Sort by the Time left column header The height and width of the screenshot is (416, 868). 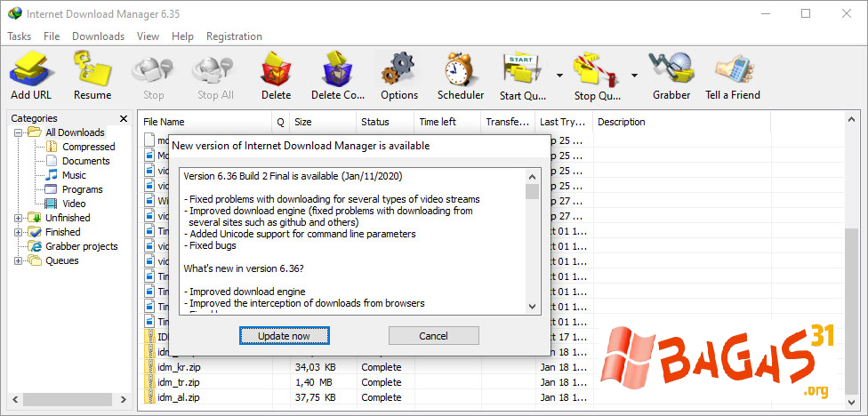coord(448,123)
